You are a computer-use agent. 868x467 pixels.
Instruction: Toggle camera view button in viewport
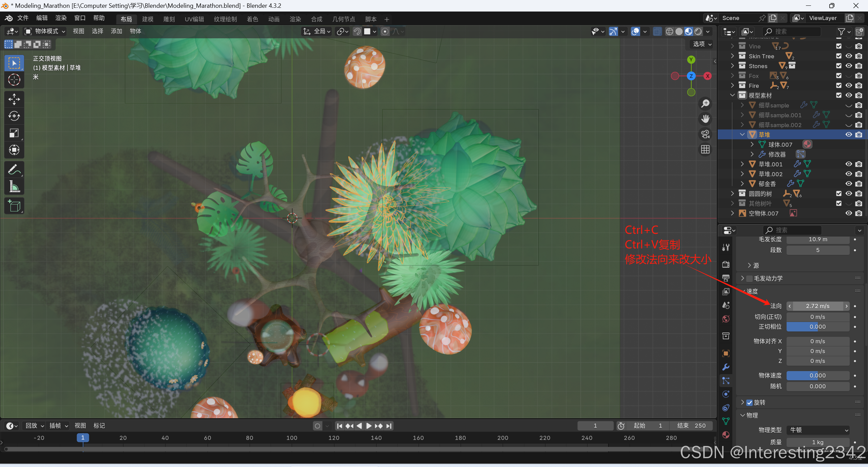coord(706,134)
